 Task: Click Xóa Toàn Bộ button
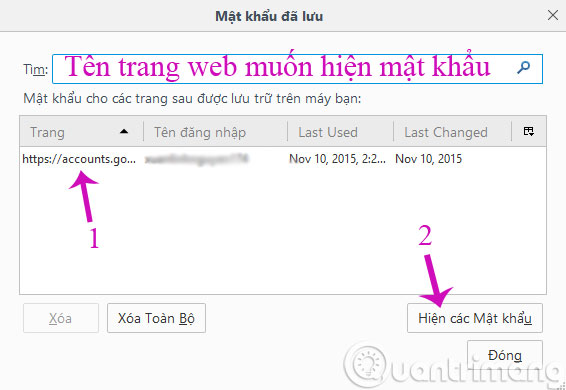tap(156, 318)
